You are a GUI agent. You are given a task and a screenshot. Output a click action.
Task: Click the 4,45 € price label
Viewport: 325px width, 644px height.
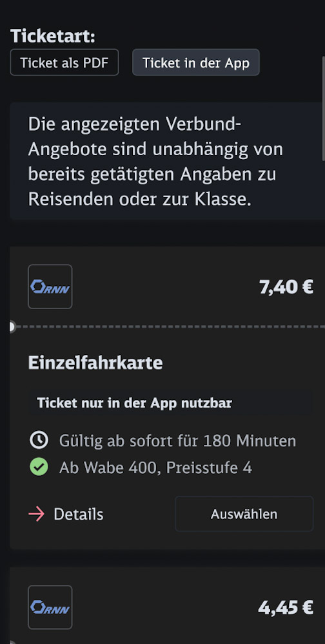[x=286, y=607]
